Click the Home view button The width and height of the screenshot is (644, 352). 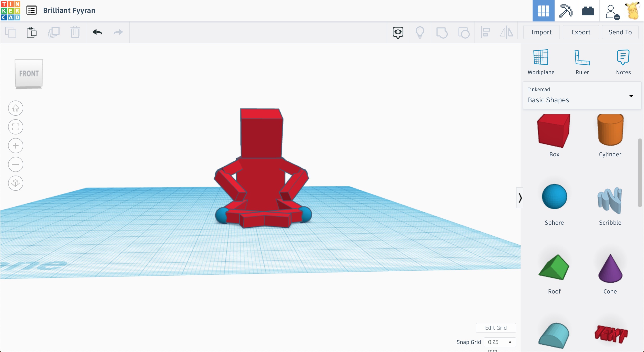click(15, 108)
